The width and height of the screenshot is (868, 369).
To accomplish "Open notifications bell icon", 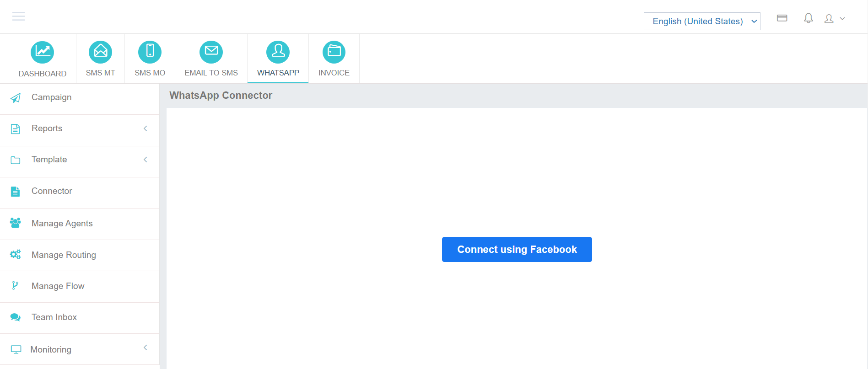I will (x=809, y=18).
